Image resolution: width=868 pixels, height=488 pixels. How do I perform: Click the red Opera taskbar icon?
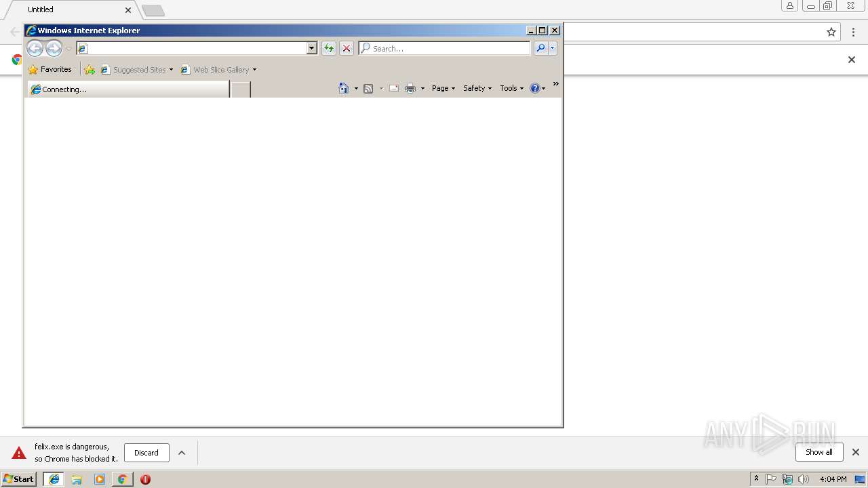point(145,479)
